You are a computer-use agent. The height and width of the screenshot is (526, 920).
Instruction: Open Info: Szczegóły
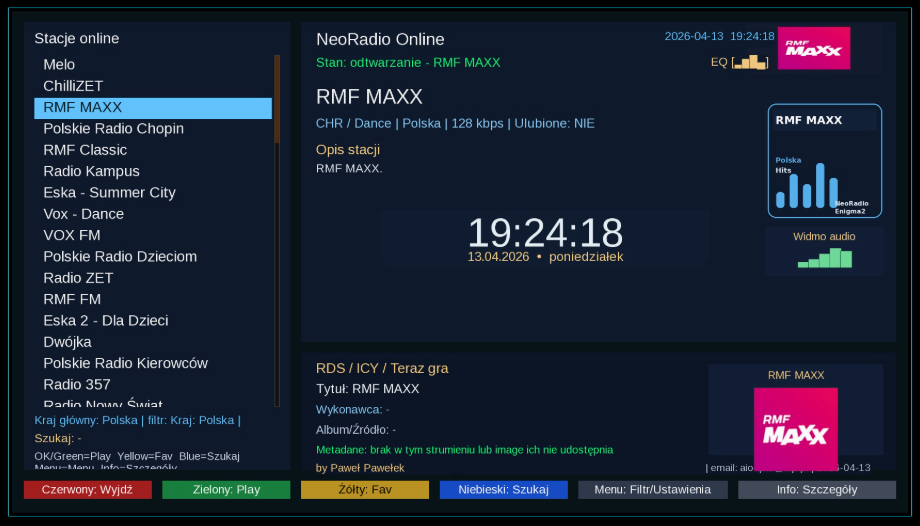[817, 490]
